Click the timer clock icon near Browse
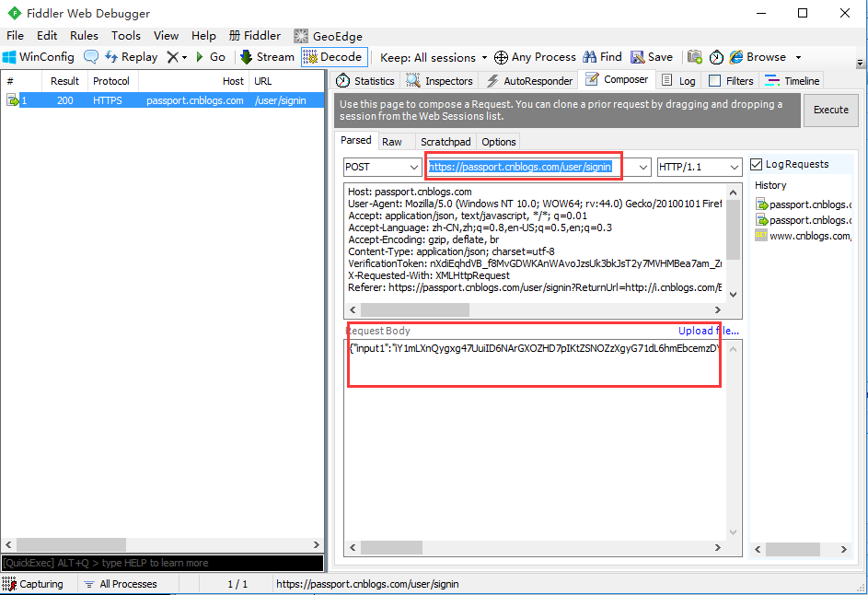Image resolution: width=868 pixels, height=595 pixels. coord(716,56)
